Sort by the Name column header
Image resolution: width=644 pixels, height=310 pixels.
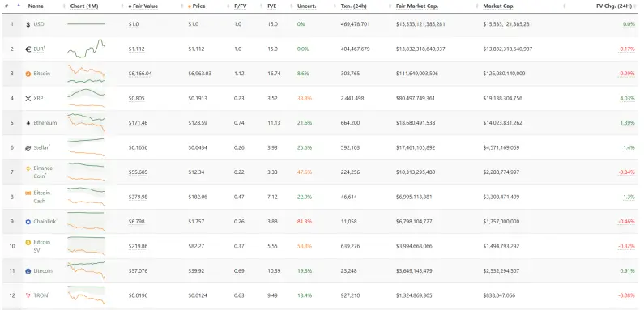36,6
